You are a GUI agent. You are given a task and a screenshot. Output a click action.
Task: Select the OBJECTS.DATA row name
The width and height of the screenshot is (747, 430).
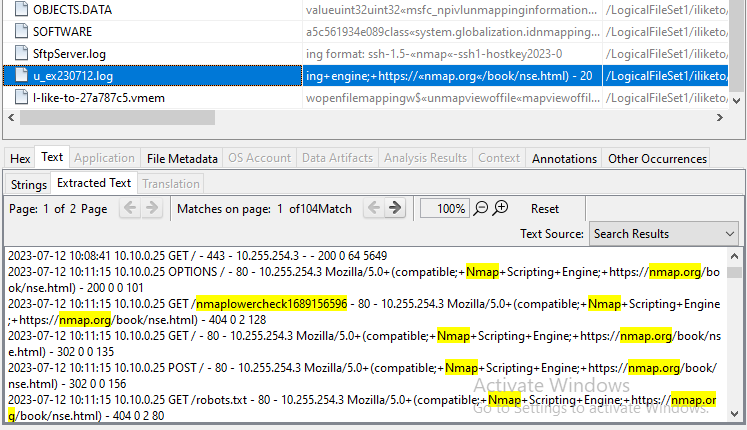(x=72, y=10)
